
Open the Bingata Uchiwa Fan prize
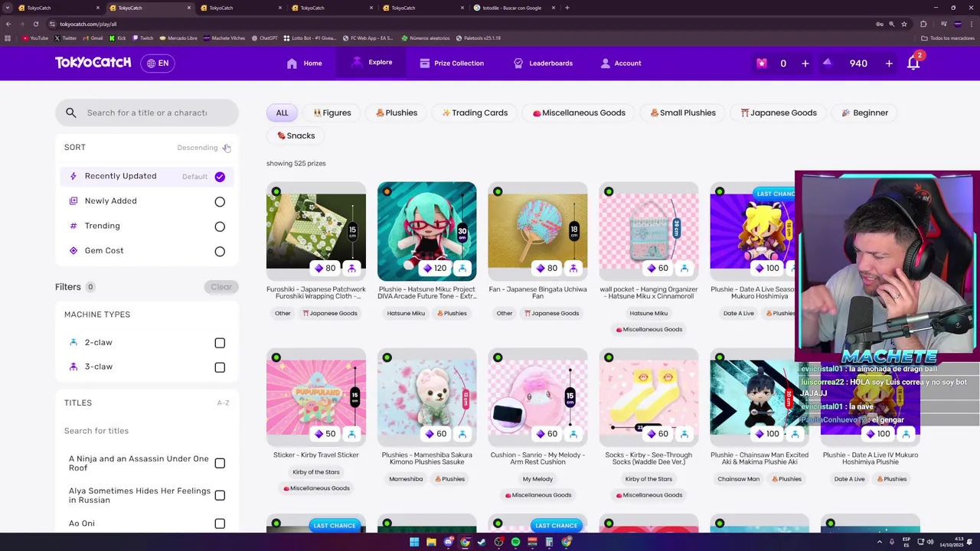(x=537, y=231)
